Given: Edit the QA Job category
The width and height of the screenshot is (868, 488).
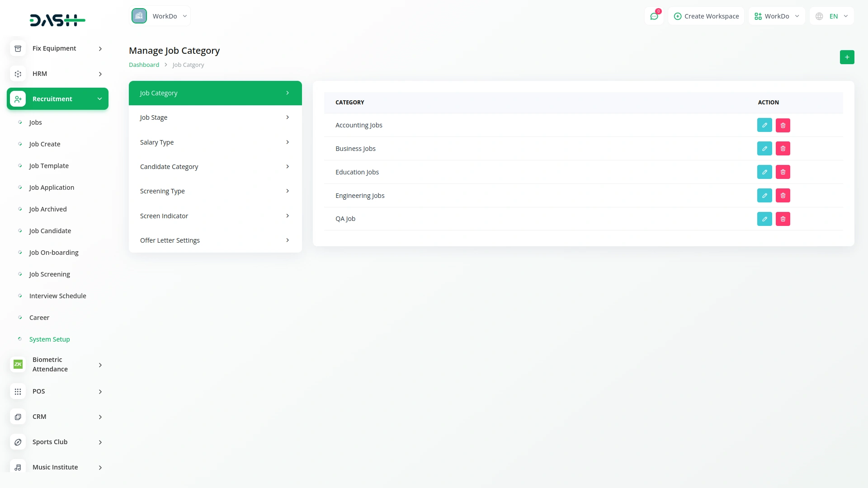Looking at the screenshot, I should click(764, 219).
